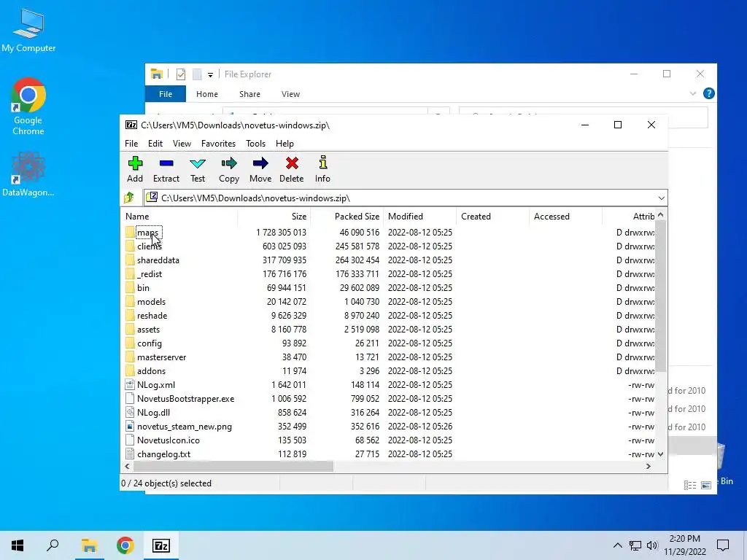Open the 7-Zip Edit menu

coord(155,144)
